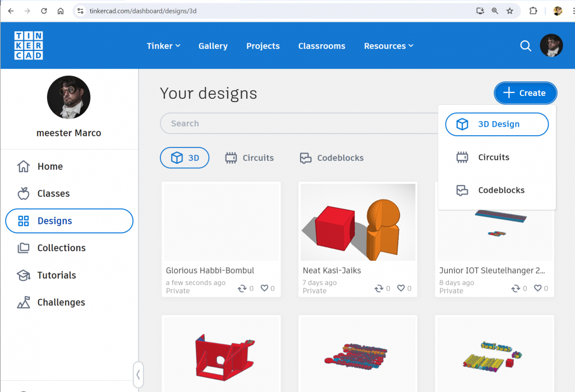Click the Create button
This screenshot has height=392, width=575.
(x=525, y=93)
